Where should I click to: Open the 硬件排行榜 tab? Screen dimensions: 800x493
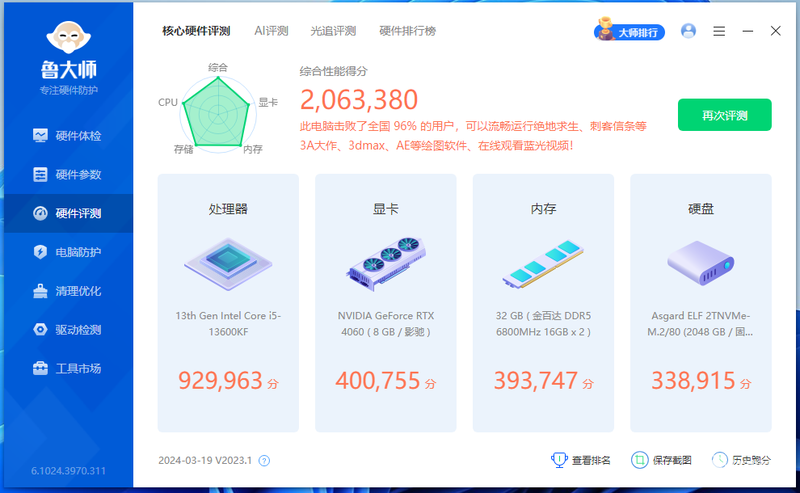407,31
